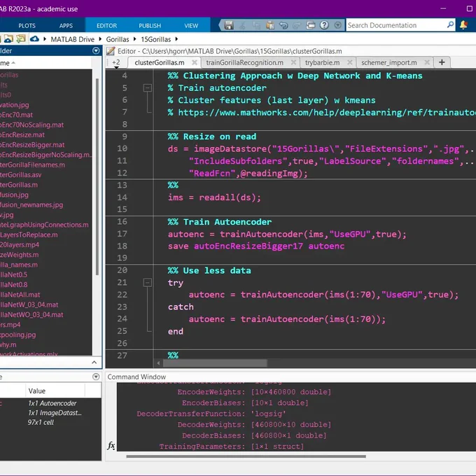Open notifications bell icon
Viewport: 476px width, 476px height.
point(463,25)
